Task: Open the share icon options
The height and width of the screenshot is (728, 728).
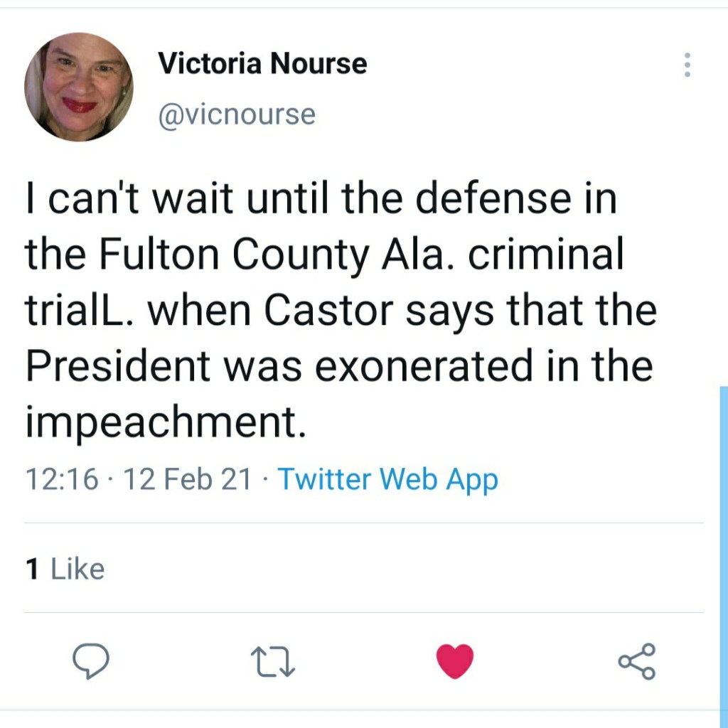Action: click(x=637, y=661)
